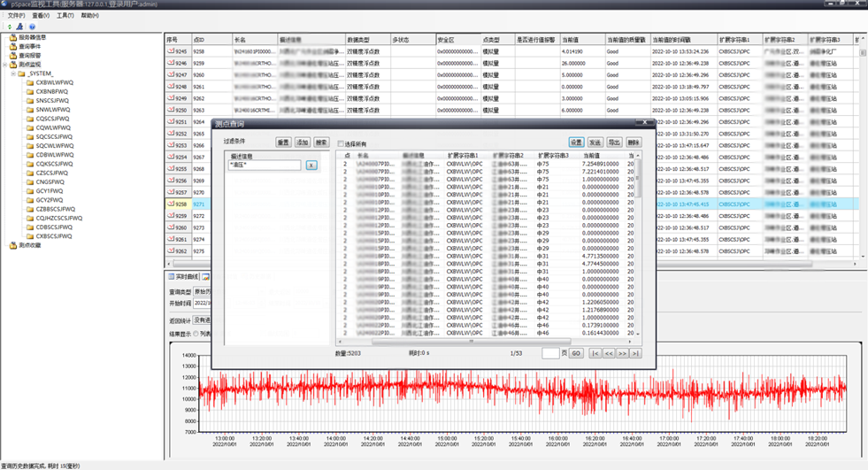Select the 服务器信息 node icon
Viewport: 868px width, 470px height.
[13, 38]
